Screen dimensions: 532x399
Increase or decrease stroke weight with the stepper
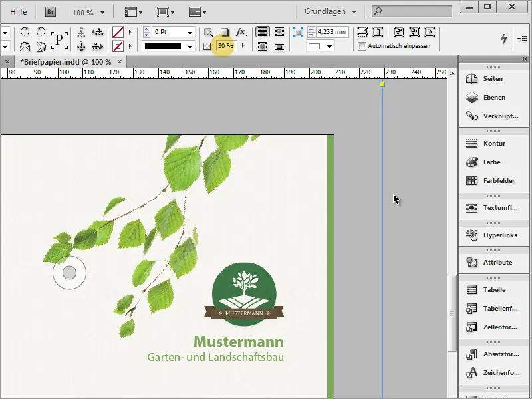coord(146,32)
